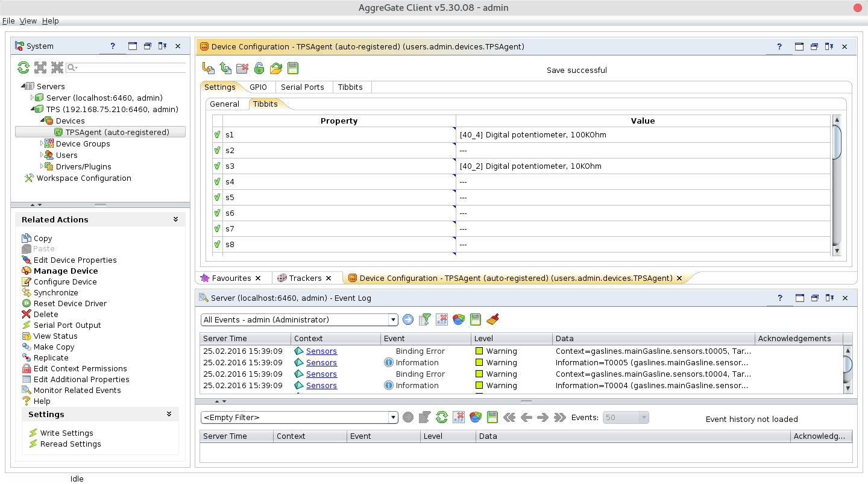Click Sensors link in T0005 Binding Error row
Screen dimensions: 868x484
(321, 351)
